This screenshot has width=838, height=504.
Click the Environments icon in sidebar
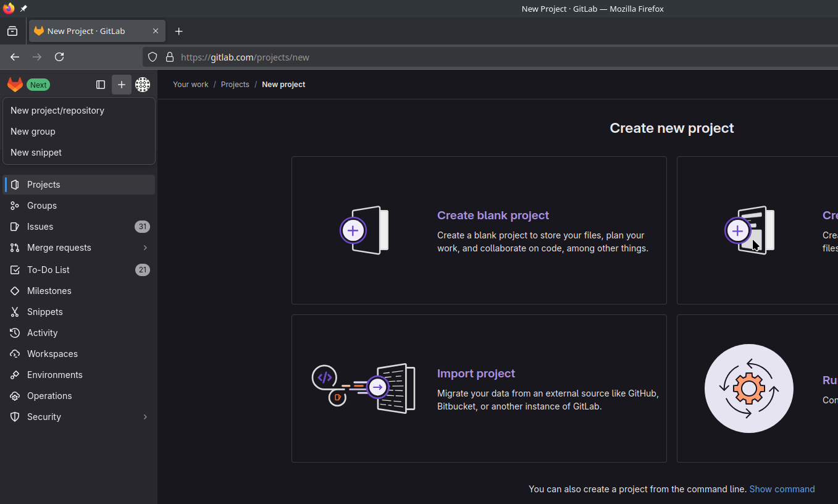[x=15, y=375]
